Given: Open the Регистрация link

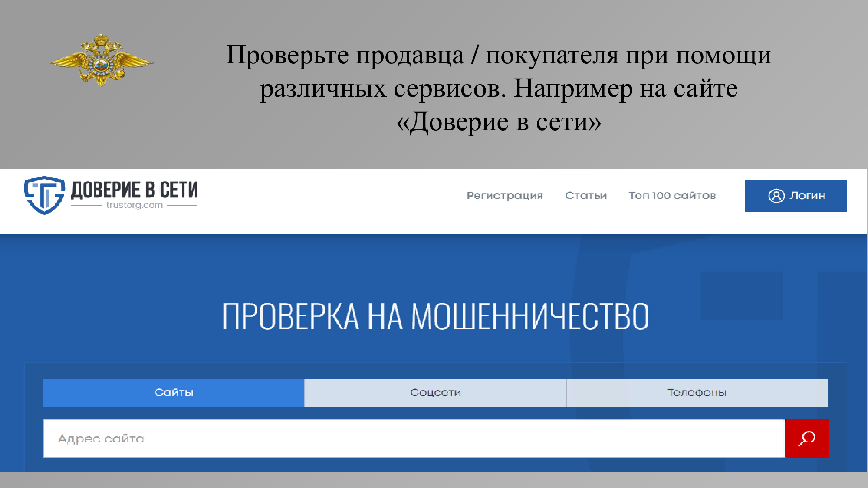Looking at the screenshot, I should coord(505,196).
